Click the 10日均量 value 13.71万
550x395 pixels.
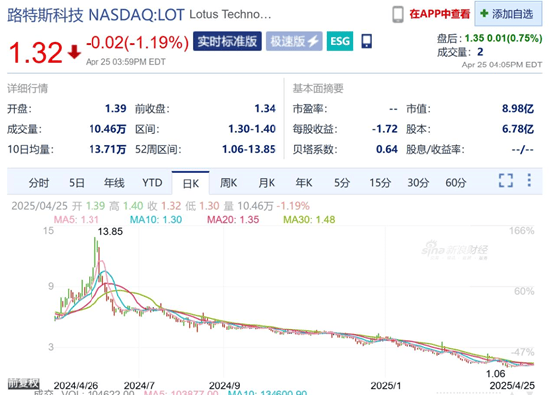pos(108,149)
